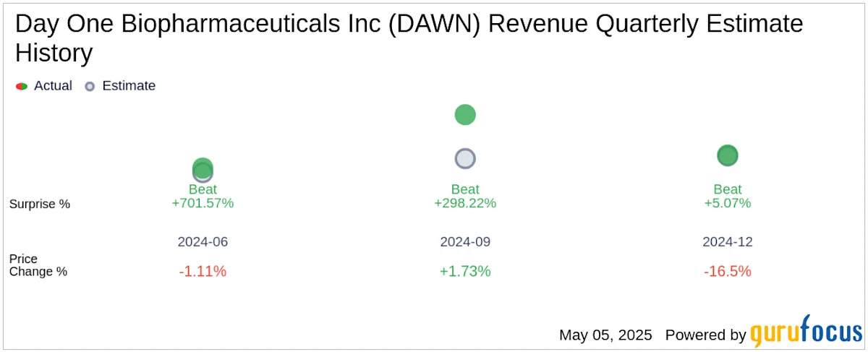Select the 2024-12 actual revenue green dot
868x352 pixels.
point(727,155)
